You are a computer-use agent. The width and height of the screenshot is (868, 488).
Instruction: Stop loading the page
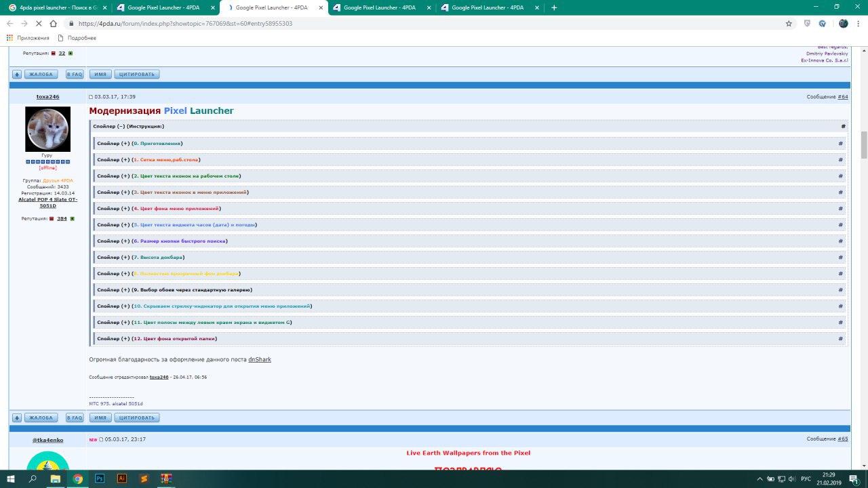coord(39,23)
